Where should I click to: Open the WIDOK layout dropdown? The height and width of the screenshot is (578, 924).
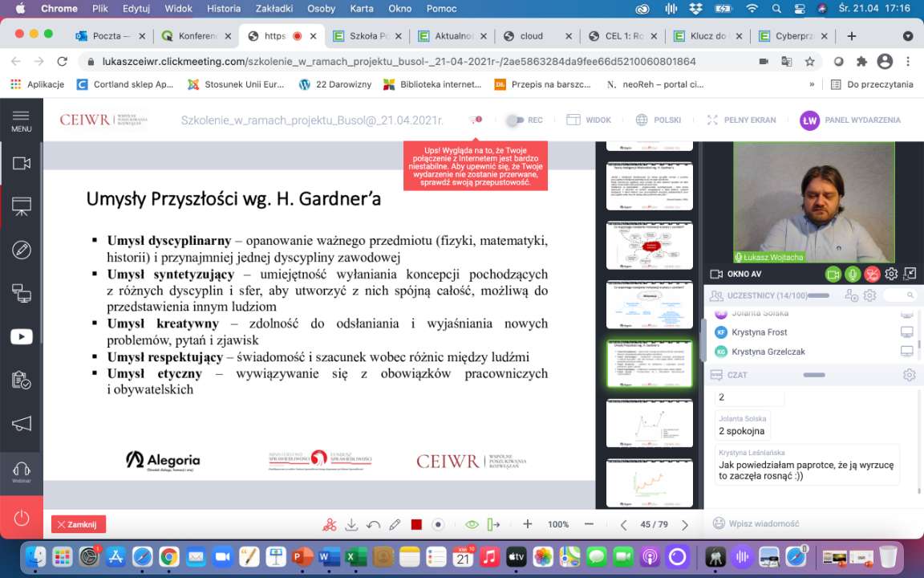(589, 120)
